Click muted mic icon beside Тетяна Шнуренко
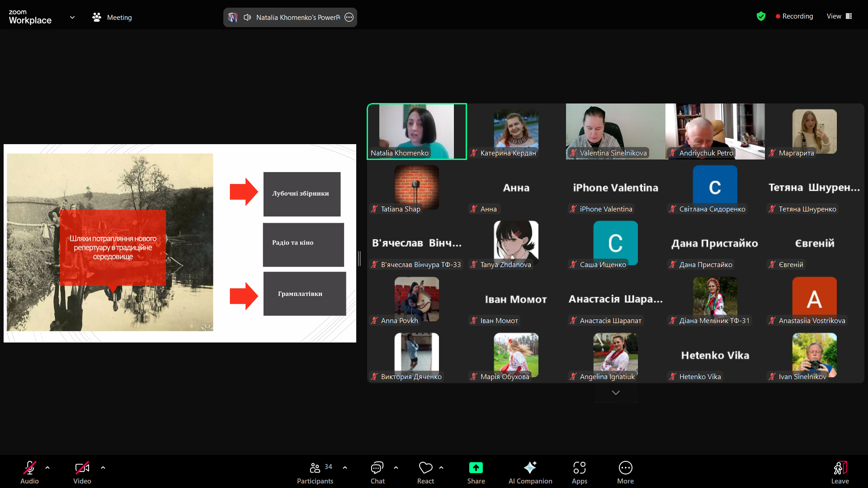Image resolution: width=868 pixels, height=488 pixels. 772,209
